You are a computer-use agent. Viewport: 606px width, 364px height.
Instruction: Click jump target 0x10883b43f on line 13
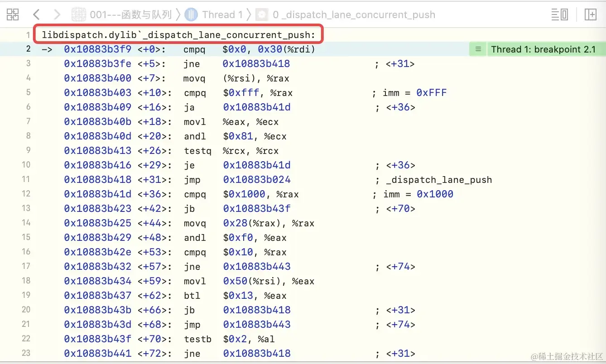click(257, 209)
